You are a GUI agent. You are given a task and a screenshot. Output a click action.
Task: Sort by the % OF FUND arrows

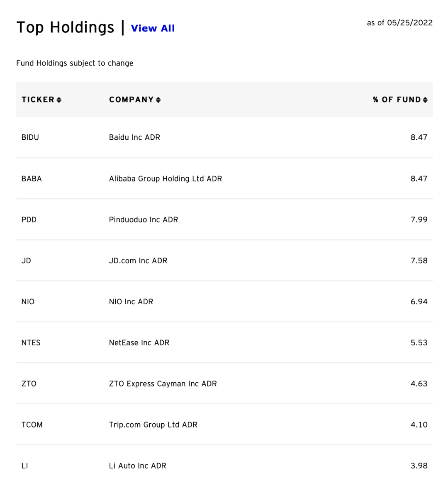click(425, 100)
